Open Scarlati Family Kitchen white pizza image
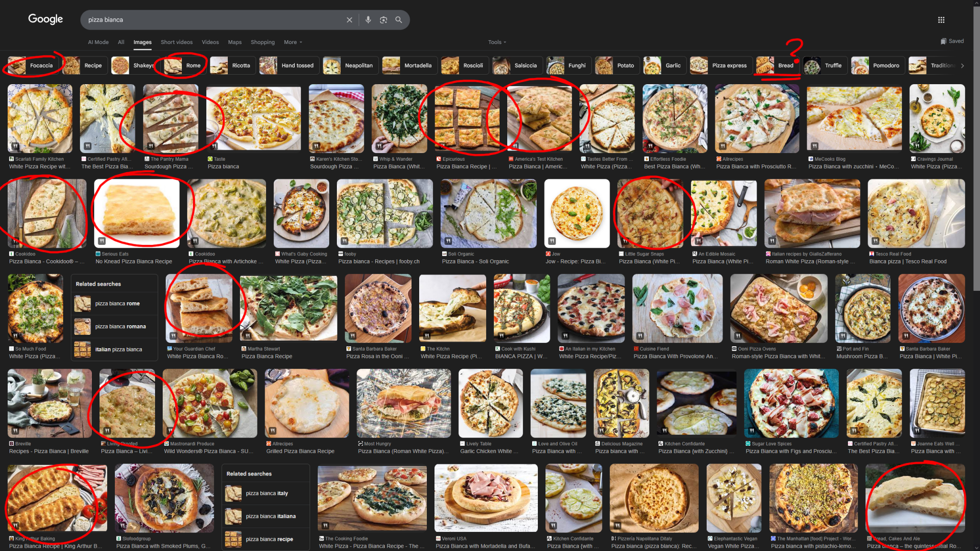Screen dimensions: 980x551 [x=40, y=119]
